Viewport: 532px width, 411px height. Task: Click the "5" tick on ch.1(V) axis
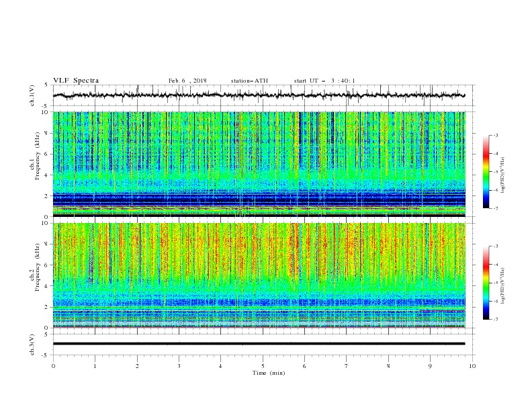47,85
